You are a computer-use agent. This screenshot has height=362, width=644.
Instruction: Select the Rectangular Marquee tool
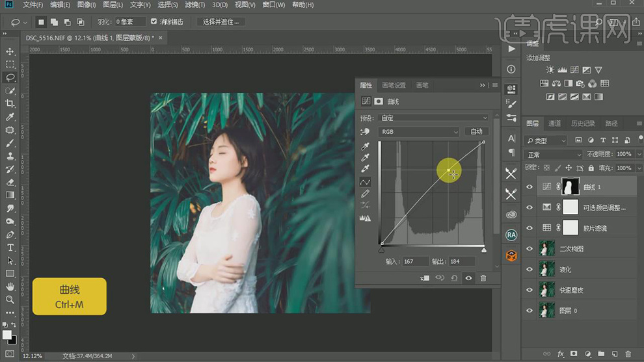pyautogui.click(x=10, y=64)
